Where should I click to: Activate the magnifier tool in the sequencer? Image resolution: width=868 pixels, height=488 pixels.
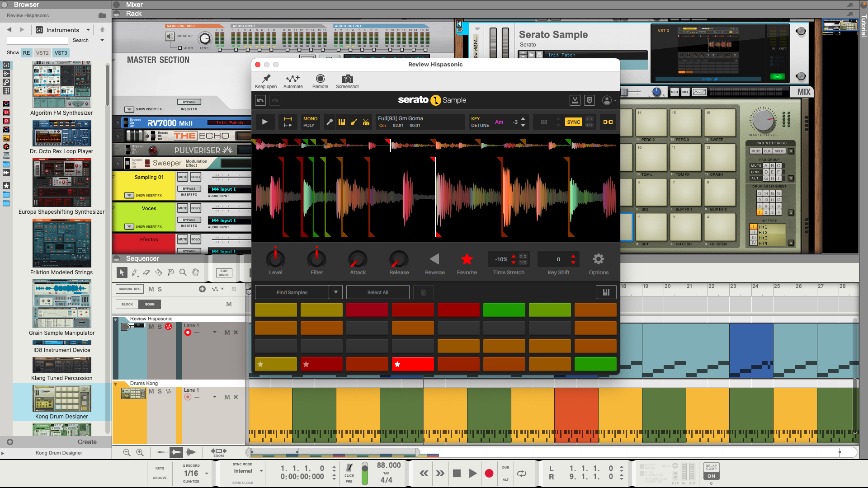pyautogui.click(x=183, y=272)
